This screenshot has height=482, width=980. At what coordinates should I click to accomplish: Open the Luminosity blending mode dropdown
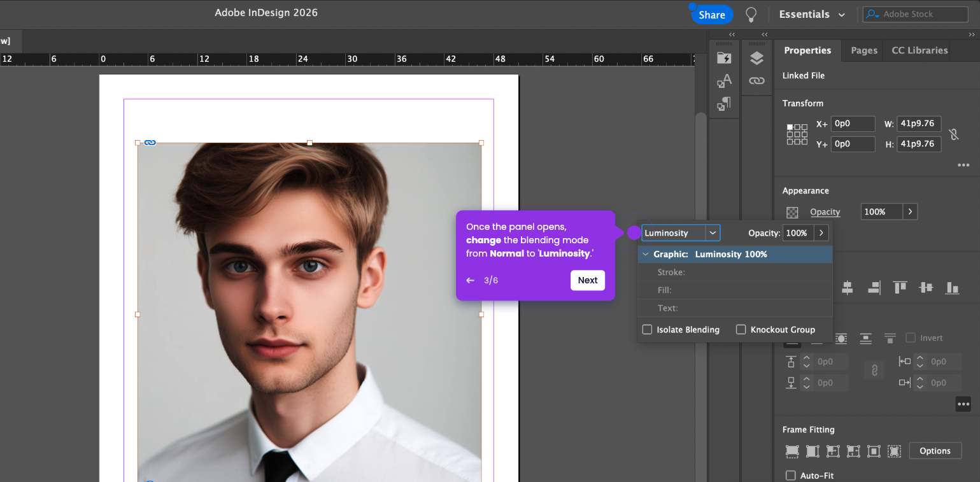[x=713, y=233]
